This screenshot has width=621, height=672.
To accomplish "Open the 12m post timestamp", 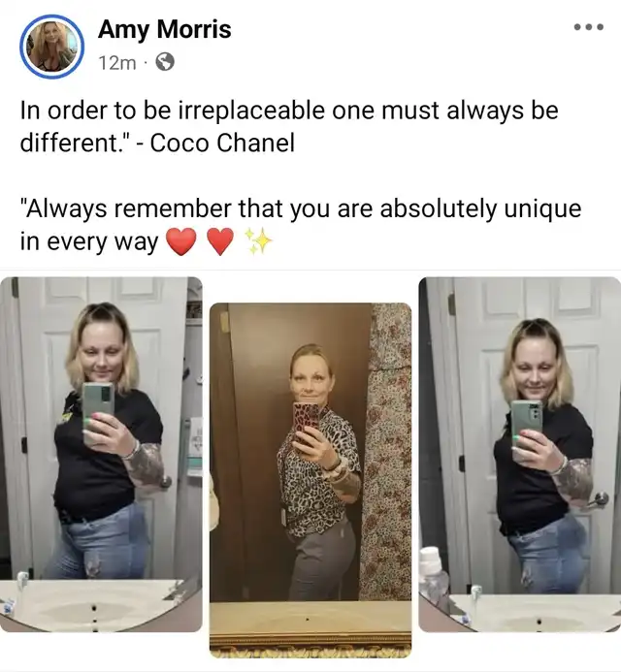I will 117,63.
